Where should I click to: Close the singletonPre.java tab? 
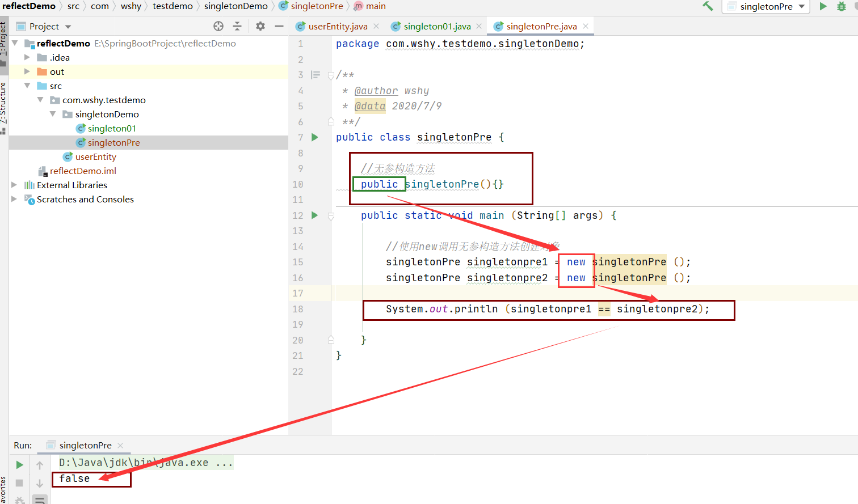[585, 26]
